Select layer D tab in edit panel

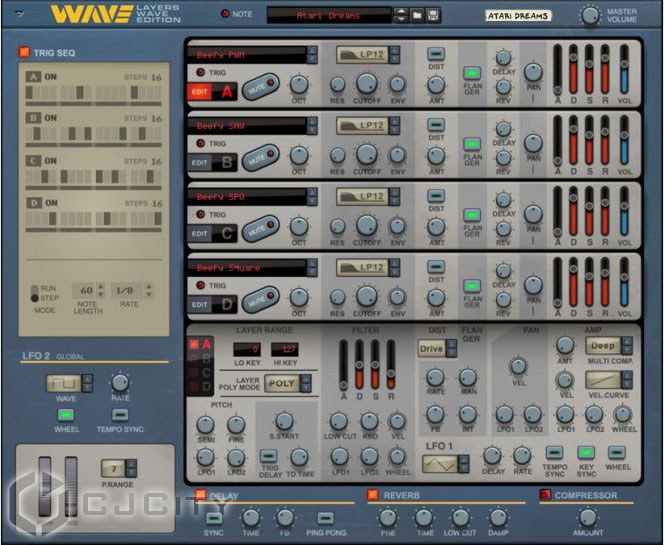tap(201, 387)
